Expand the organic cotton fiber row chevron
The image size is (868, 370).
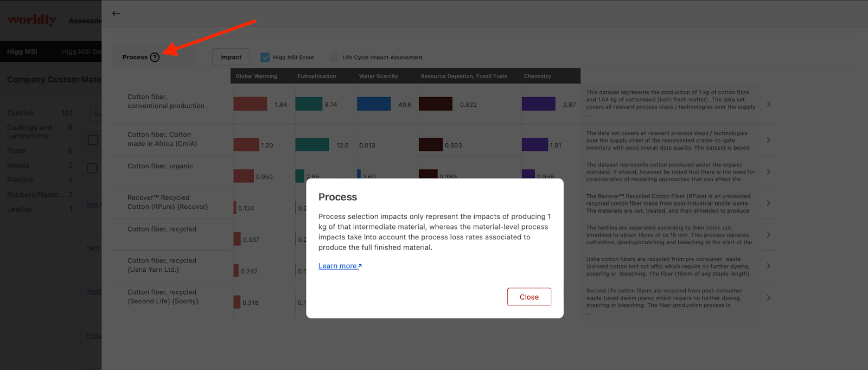pyautogui.click(x=768, y=171)
